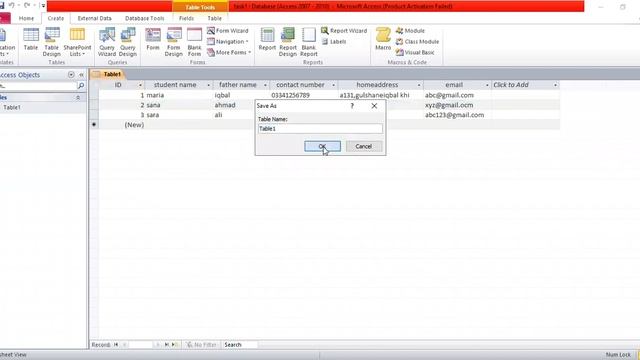The height and width of the screenshot is (360, 640).
Task: Open Query Design
Action: point(128,42)
